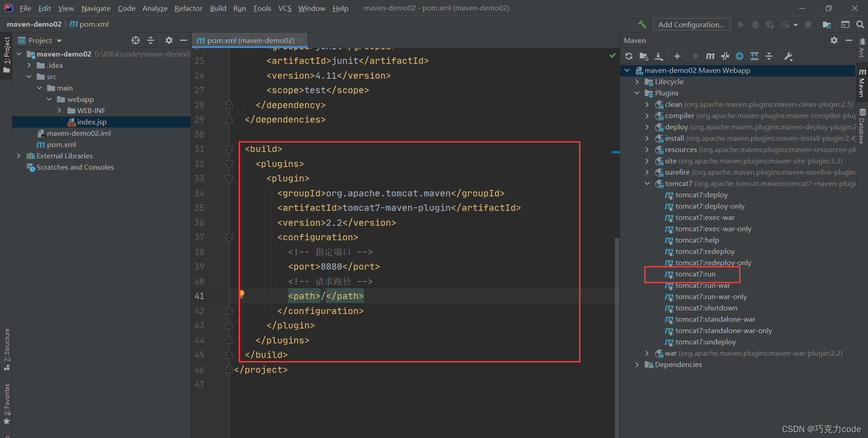The width and height of the screenshot is (868, 438).
Task: Locate file crosshair icon in Project panel
Action: pos(136,40)
